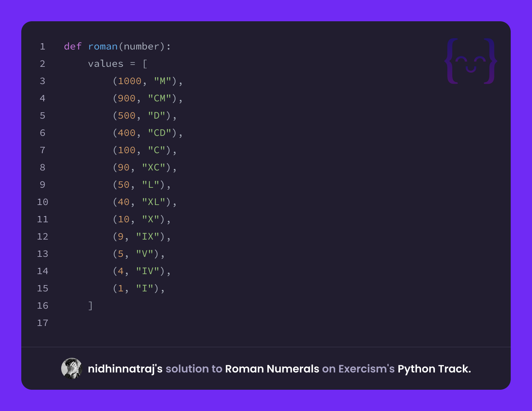This screenshot has width=532, height=411.
Task: Click nidhinnatraj's avatar photo
Action: click(x=71, y=368)
